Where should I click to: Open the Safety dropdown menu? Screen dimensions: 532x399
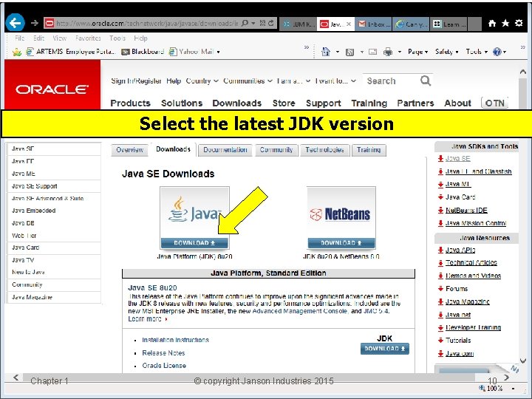pyautogui.click(x=447, y=52)
